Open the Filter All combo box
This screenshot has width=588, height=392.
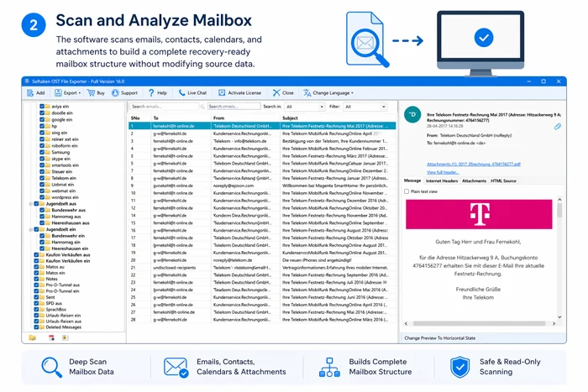point(365,107)
